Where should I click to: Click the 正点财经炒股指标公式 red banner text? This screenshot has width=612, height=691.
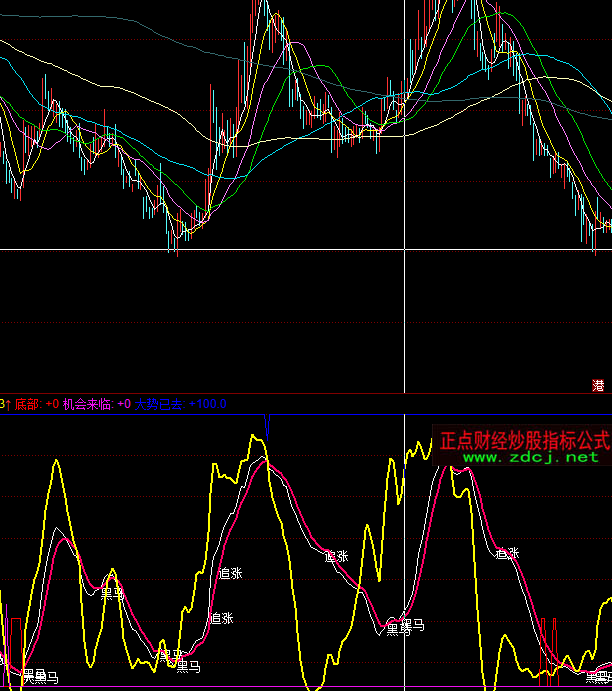pos(524,440)
